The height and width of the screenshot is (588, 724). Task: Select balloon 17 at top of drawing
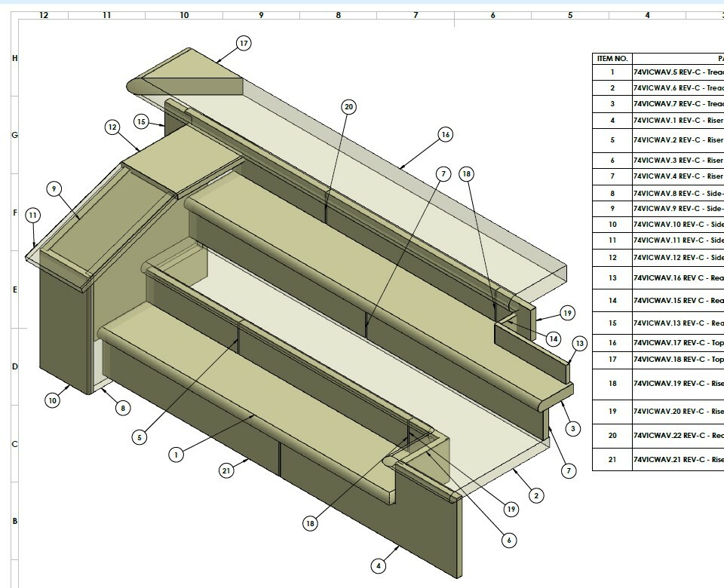click(x=244, y=44)
